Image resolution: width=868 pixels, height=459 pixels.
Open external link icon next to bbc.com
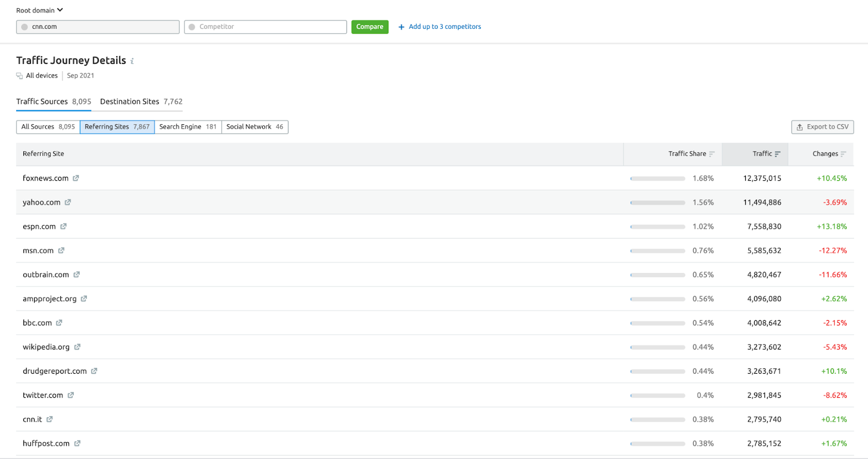click(x=59, y=323)
